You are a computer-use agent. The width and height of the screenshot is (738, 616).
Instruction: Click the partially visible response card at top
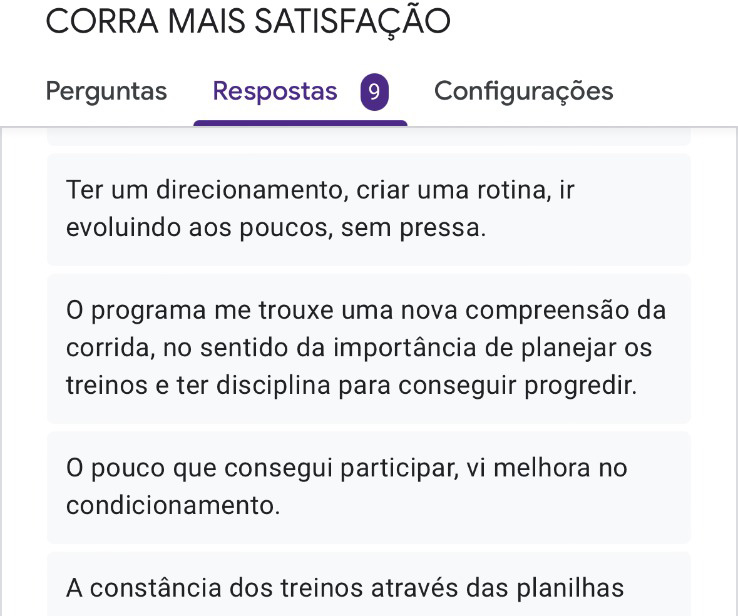368,137
